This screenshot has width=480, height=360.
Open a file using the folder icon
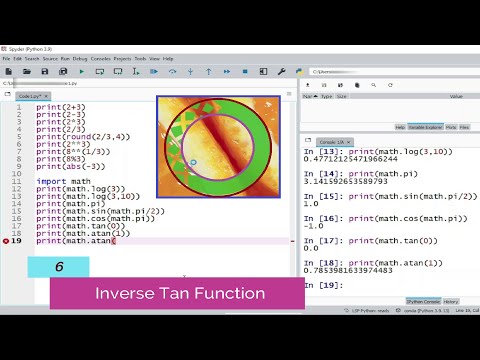pyautogui.click(x=27, y=71)
